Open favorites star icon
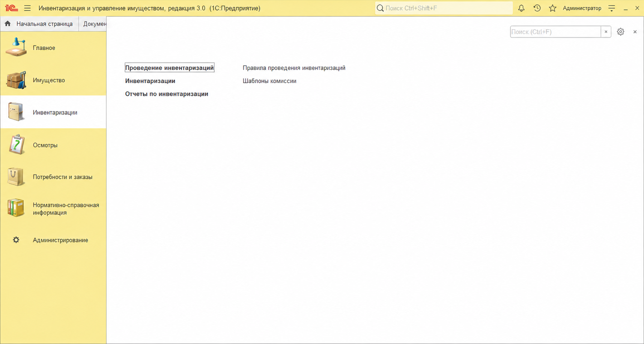This screenshot has width=644, height=344. coord(552,8)
